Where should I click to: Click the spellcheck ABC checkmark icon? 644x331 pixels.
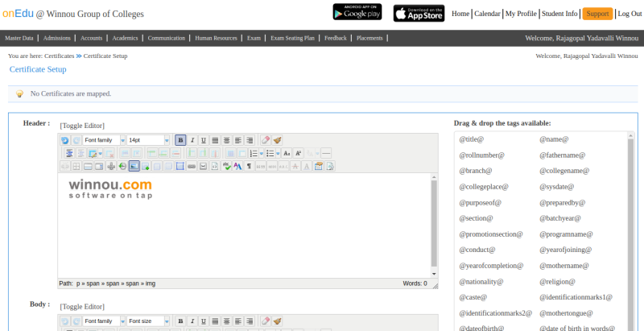[227, 166]
